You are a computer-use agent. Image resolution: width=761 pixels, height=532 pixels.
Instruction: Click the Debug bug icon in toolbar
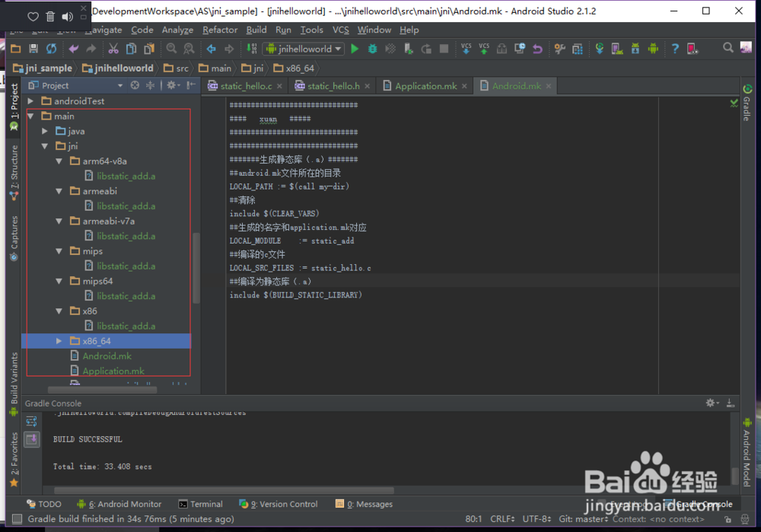372,49
